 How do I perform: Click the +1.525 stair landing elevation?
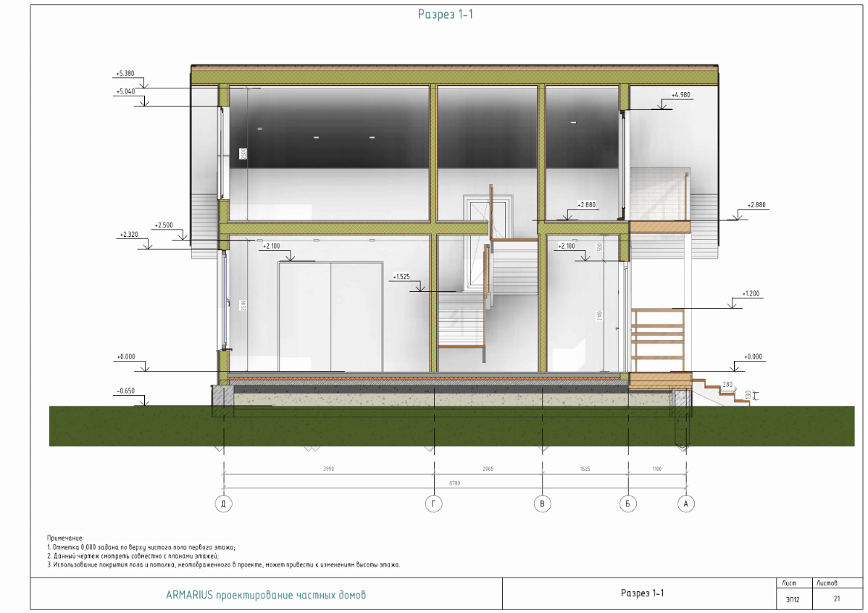click(401, 277)
